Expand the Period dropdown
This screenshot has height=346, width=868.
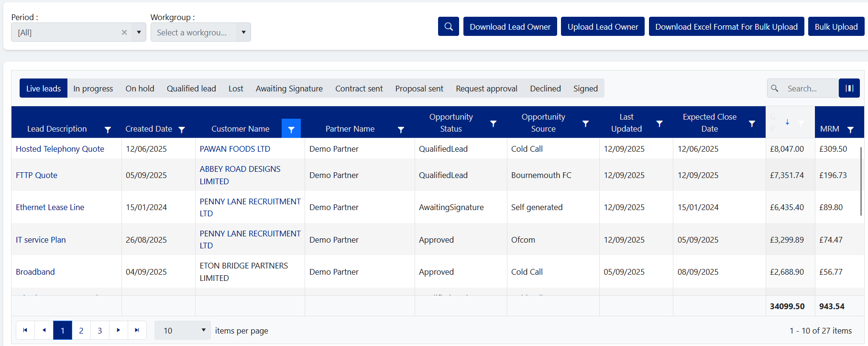[139, 33]
